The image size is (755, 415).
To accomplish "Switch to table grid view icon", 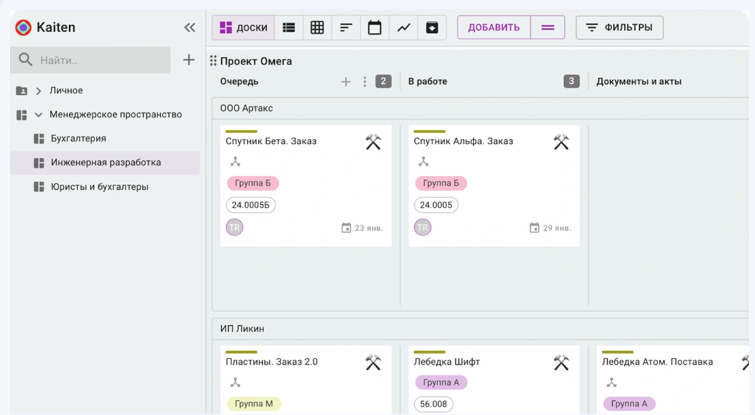I will coord(317,27).
